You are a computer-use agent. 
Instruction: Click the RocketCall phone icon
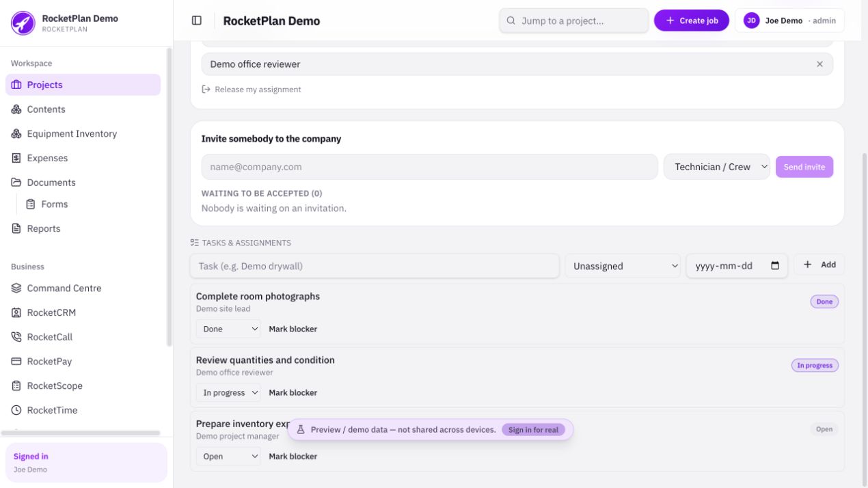point(16,337)
